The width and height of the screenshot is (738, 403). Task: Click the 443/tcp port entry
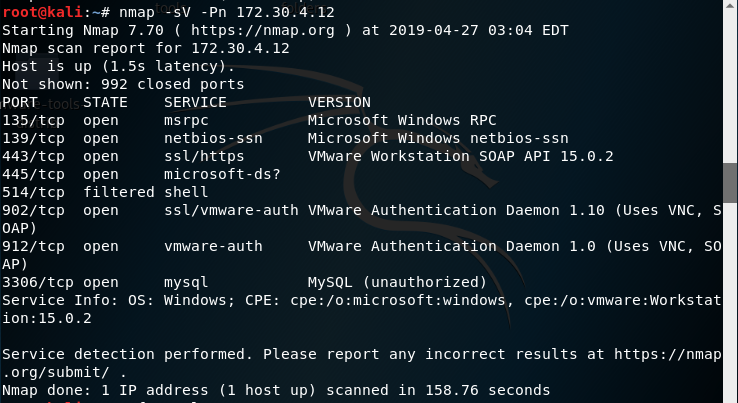tap(33, 156)
